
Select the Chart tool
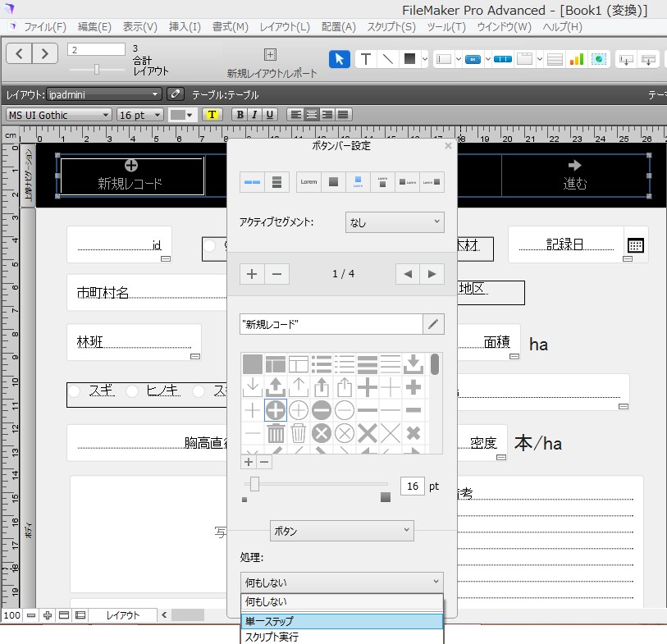coord(577,59)
